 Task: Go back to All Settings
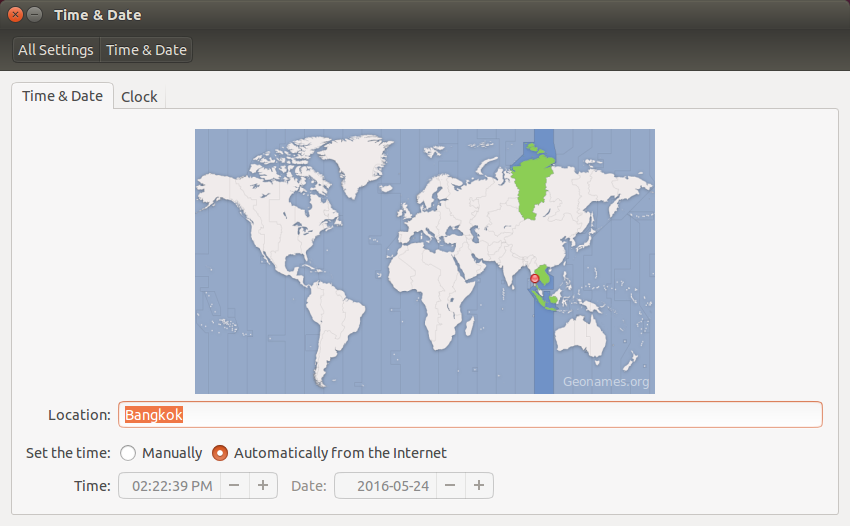[56, 50]
